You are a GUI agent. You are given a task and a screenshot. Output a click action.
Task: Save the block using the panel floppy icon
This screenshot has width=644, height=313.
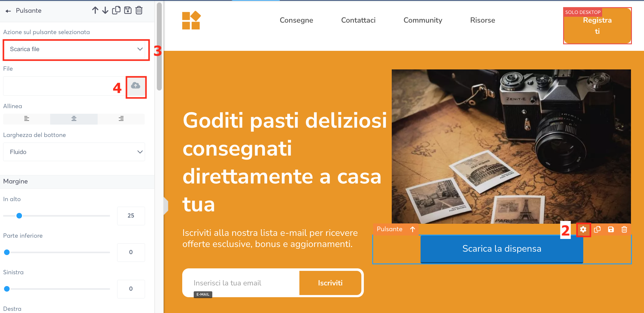(x=128, y=11)
